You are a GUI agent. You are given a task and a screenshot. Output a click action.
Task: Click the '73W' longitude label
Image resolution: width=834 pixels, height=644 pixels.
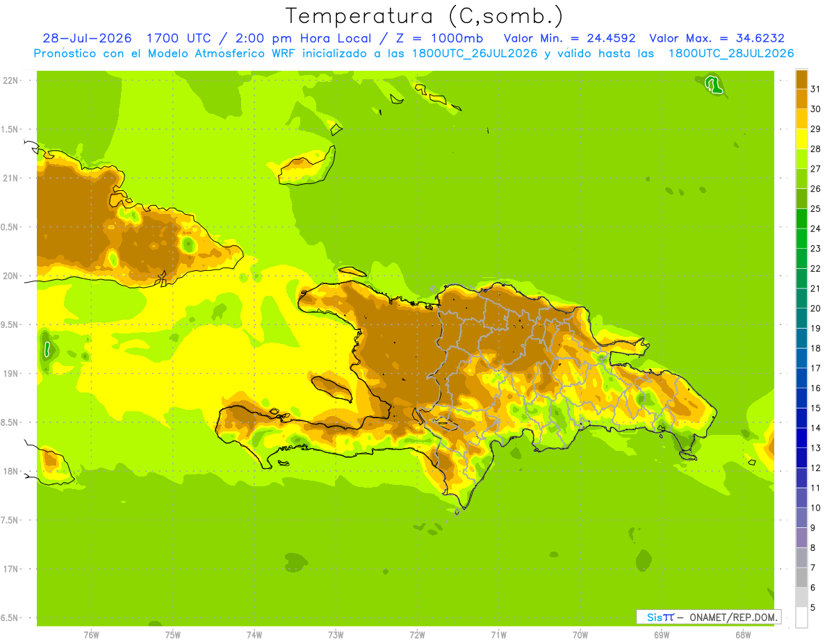(336, 635)
